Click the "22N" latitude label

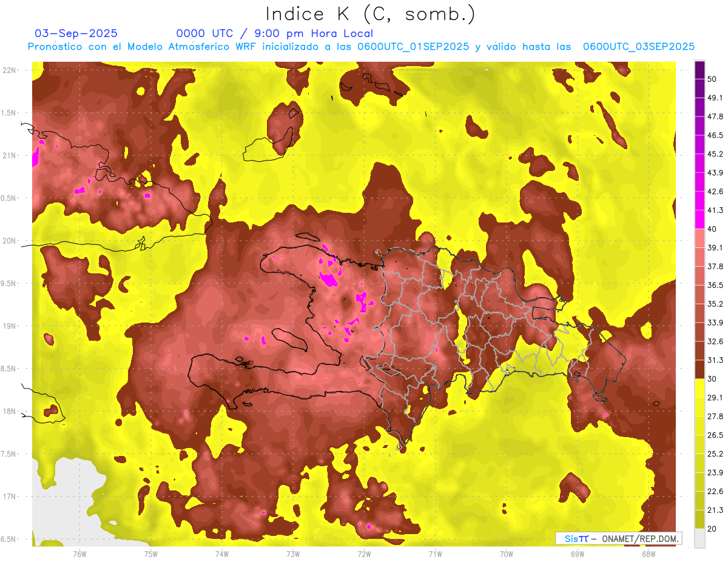10,70
